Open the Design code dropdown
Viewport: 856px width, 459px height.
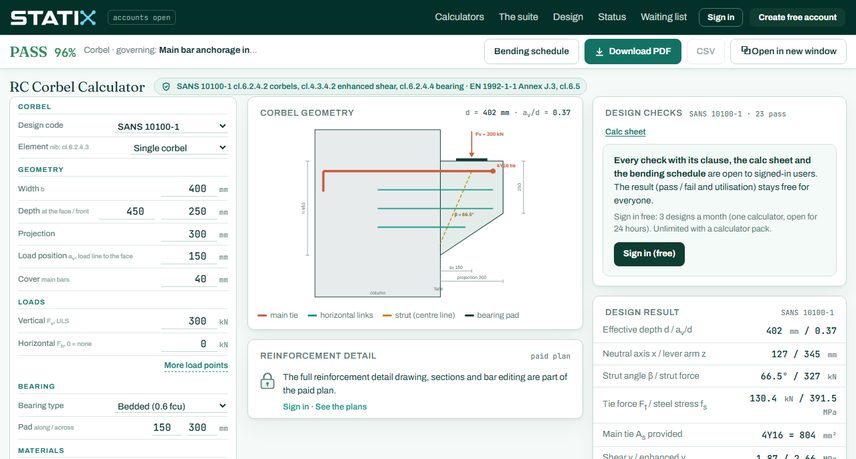point(171,126)
